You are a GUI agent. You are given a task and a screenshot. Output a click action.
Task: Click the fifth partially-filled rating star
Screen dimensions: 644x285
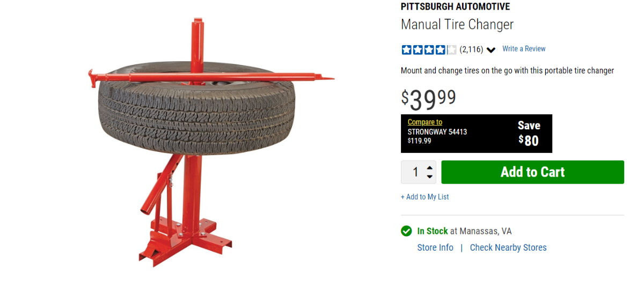coord(451,50)
